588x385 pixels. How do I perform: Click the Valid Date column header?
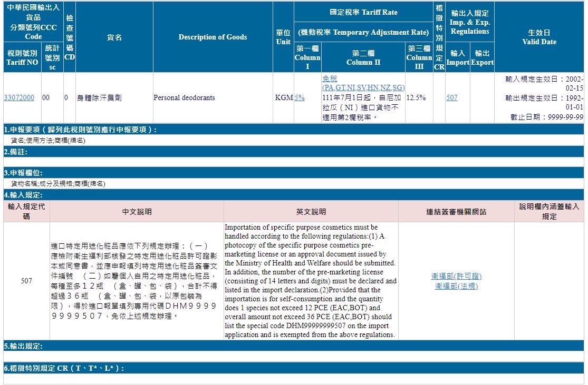539,37
